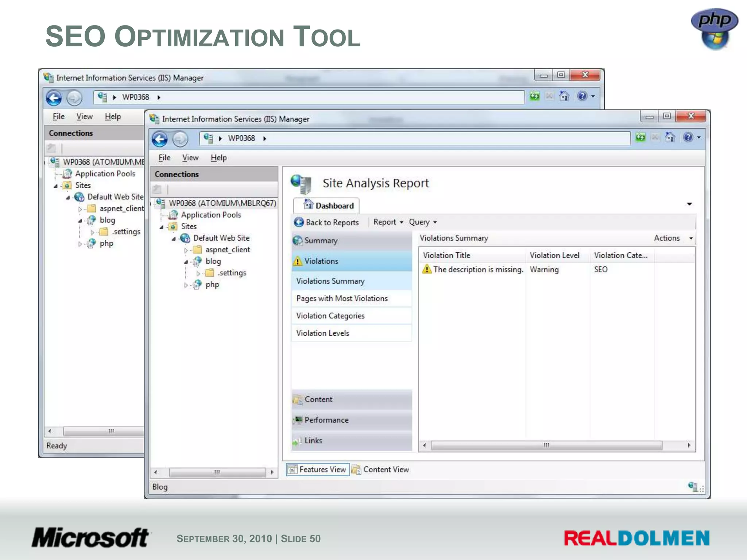The height and width of the screenshot is (560, 747).
Task: Select Pages with Most Violations
Action: pos(352,299)
